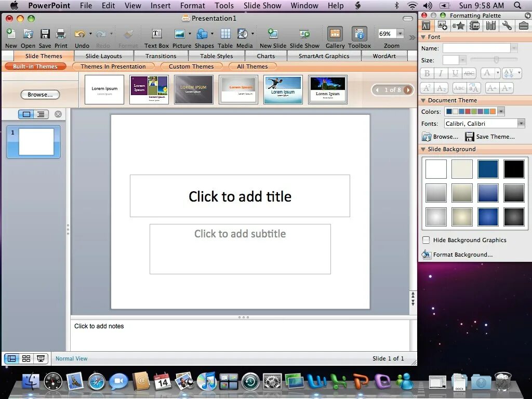
Task: Open the Undo history dropdown arrow
Action: pos(90,34)
